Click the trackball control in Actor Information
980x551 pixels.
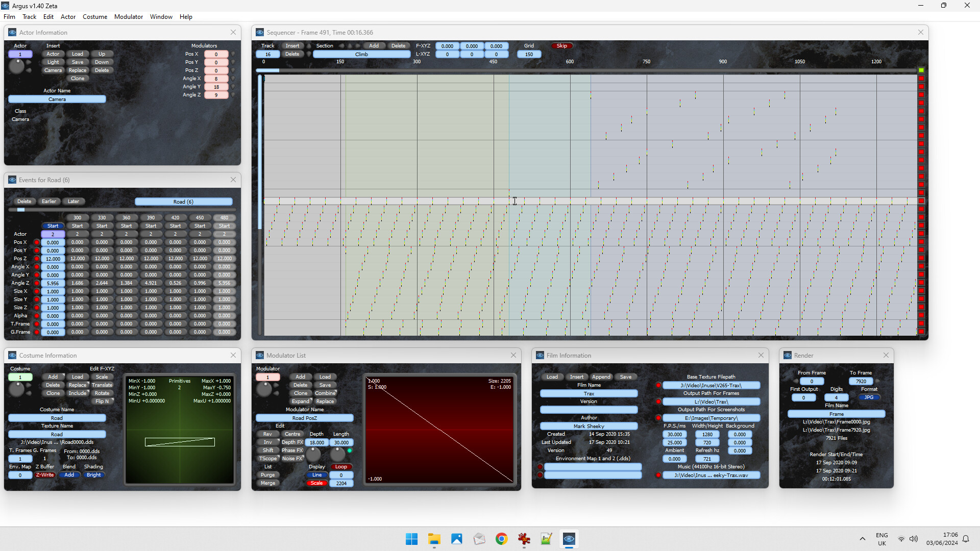click(17, 65)
